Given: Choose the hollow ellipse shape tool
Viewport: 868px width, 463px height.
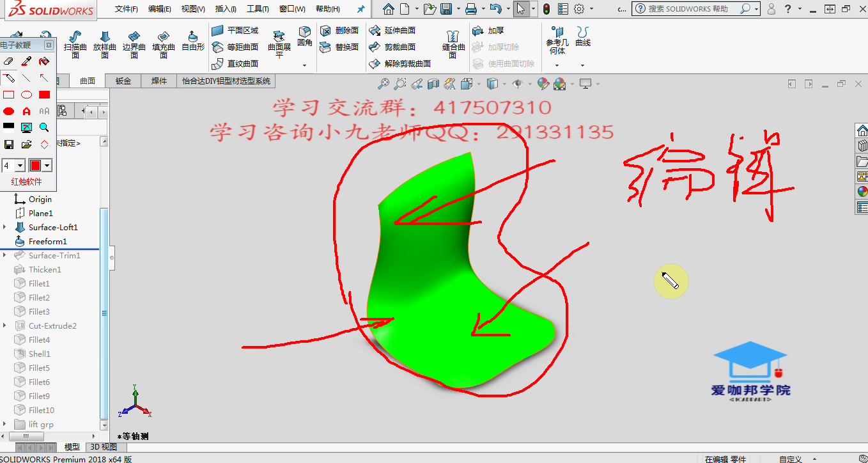Looking at the screenshot, I should pos(26,95).
